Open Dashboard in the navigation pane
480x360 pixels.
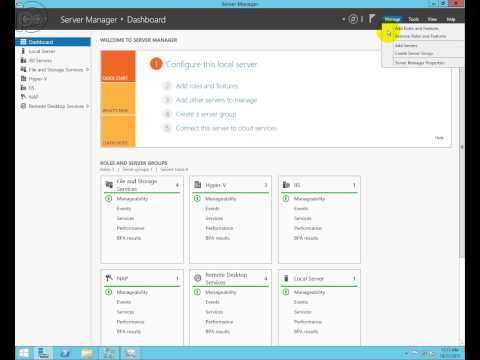(53, 42)
